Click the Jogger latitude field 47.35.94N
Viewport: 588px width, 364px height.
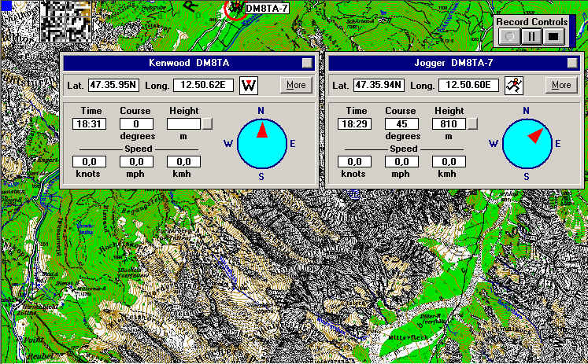379,85
